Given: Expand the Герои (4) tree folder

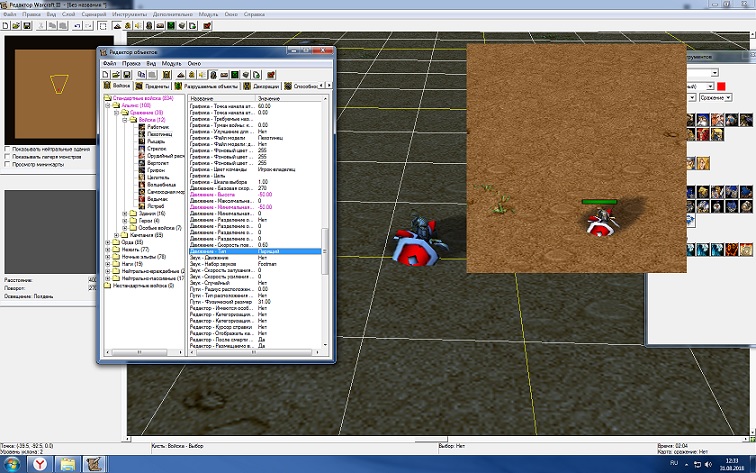Looking at the screenshot, I should pos(125,220).
